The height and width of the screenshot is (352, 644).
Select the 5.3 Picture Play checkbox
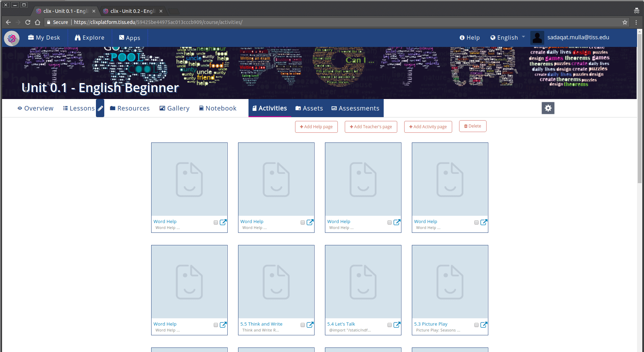tap(476, 325)
